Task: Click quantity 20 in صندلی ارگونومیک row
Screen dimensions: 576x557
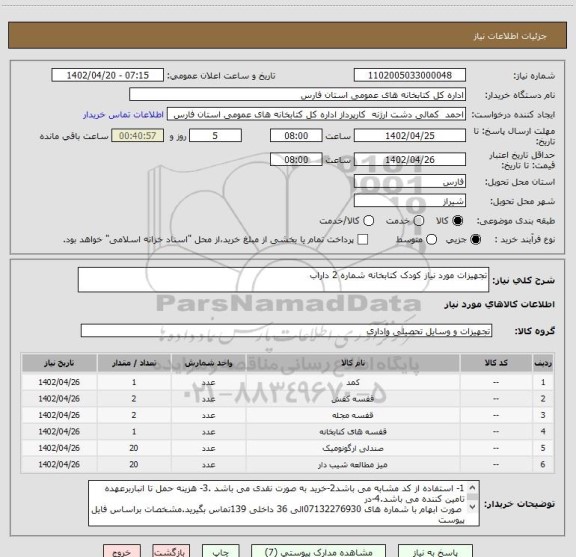Action: tap(134, 448)
